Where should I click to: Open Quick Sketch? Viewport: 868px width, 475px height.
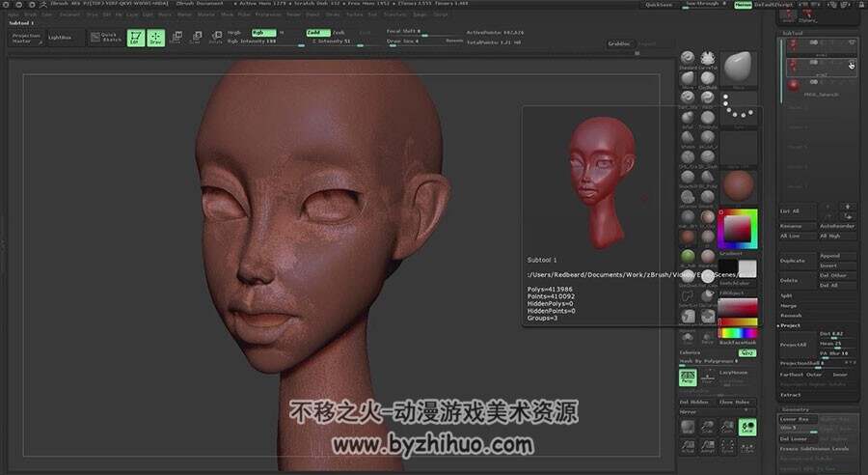tap(106, 37)
